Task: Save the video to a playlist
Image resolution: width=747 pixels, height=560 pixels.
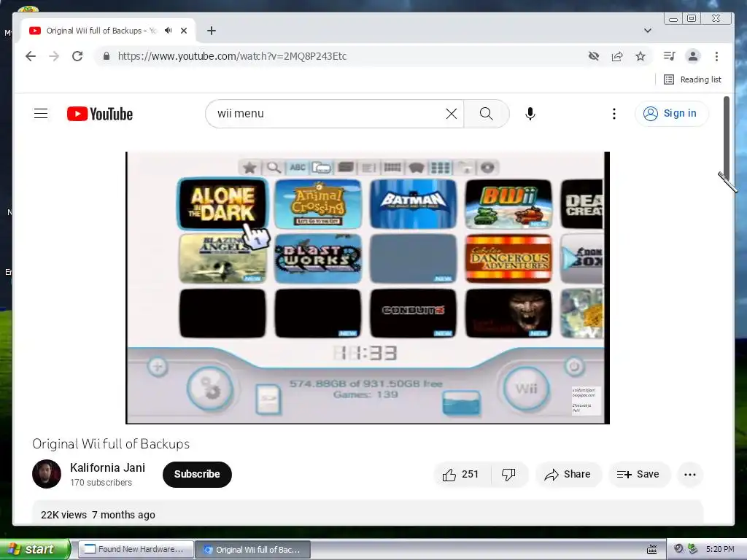Action: pyautogui.click(x=638, y=474)
